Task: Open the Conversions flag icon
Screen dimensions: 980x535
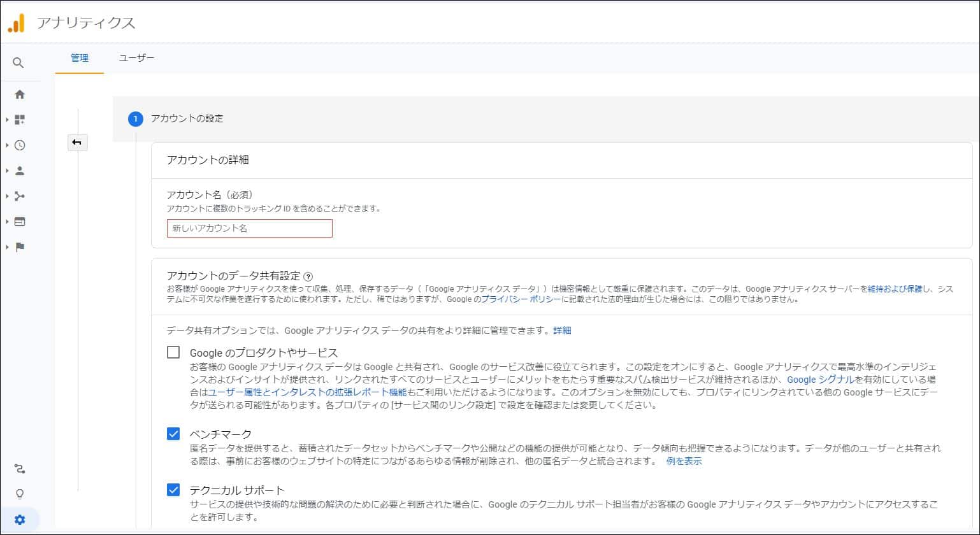Action: (x=20, y=247)
